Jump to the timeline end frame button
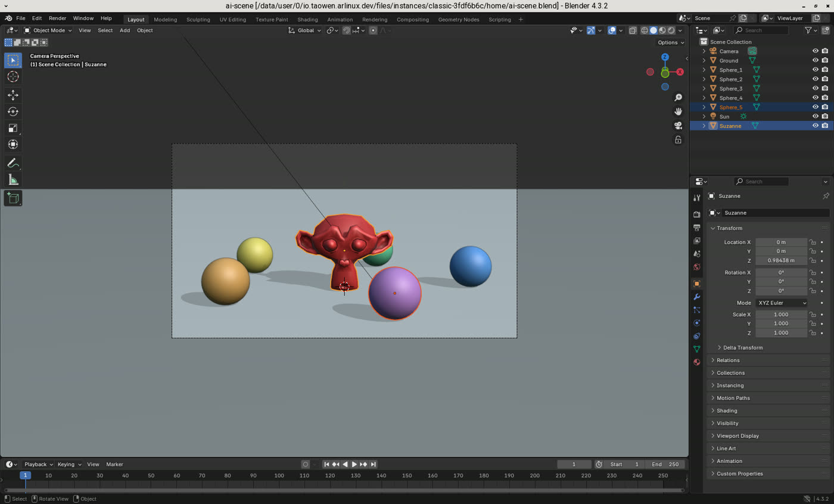834x504 pixels. (x=374, y=464)
